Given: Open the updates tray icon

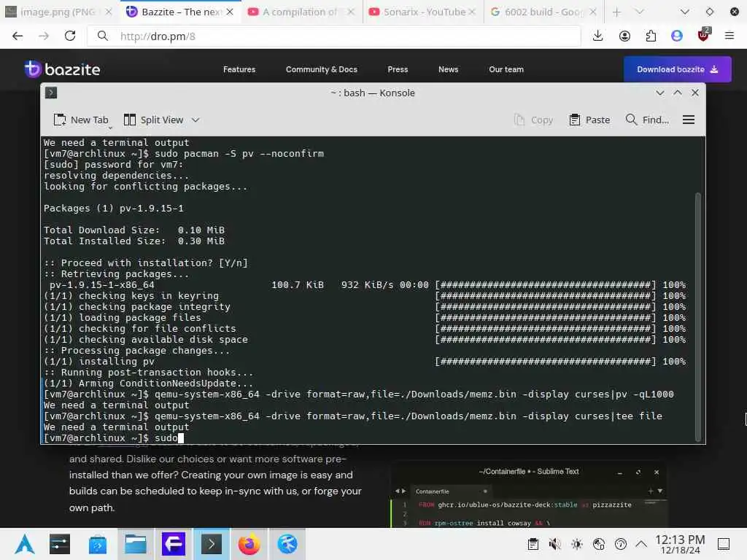Looking at the screenshot, I should (x=620, y=544).
